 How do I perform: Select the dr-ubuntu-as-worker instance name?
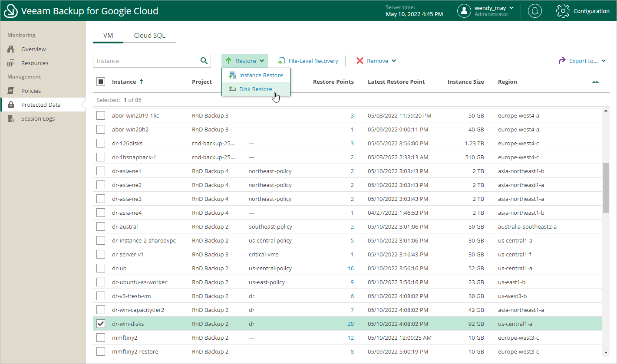[139, 282]
